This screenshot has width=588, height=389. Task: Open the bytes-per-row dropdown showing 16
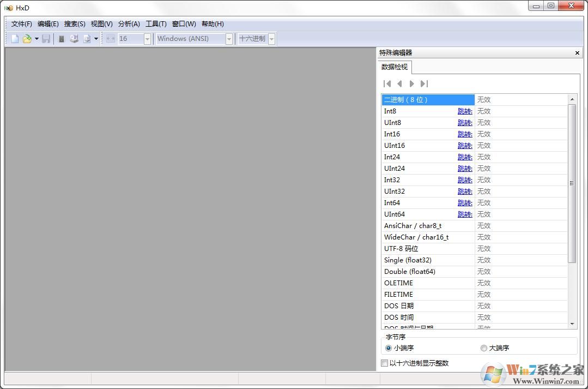(148, 38)
